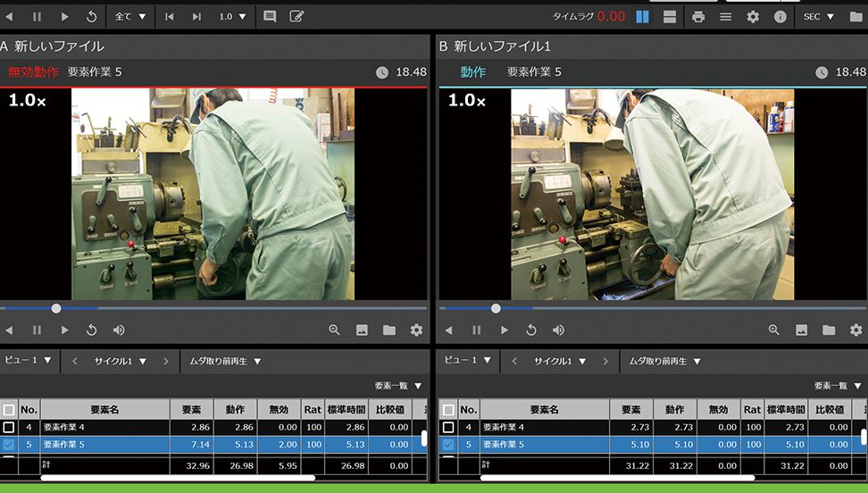
Task: Capture image snapshot in video panel A
Action: [x=362, y=330]
